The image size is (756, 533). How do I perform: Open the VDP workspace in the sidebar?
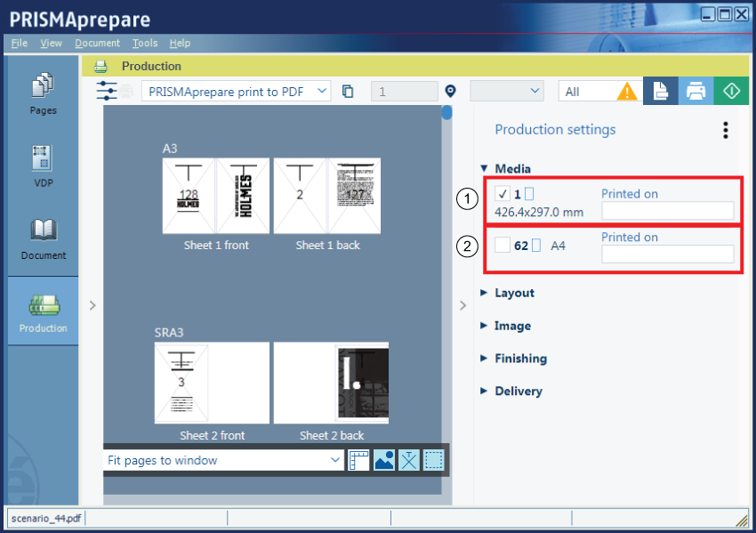[43, 166]
